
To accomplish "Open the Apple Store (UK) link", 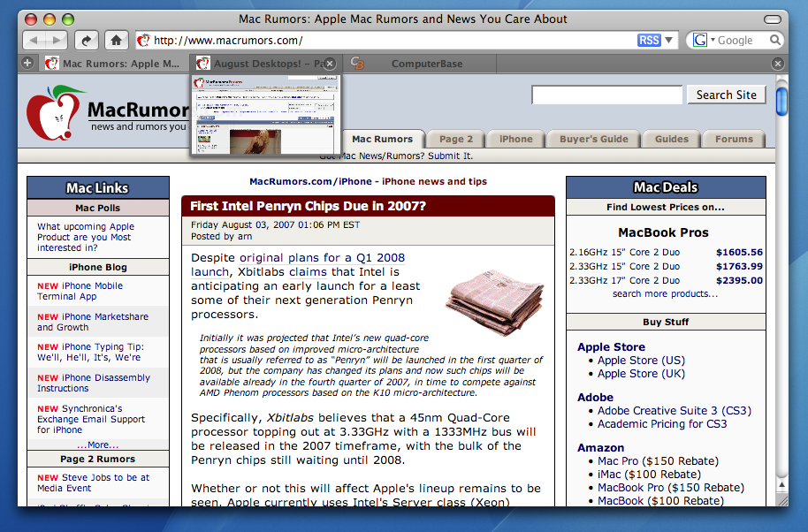I will point(641,374).
